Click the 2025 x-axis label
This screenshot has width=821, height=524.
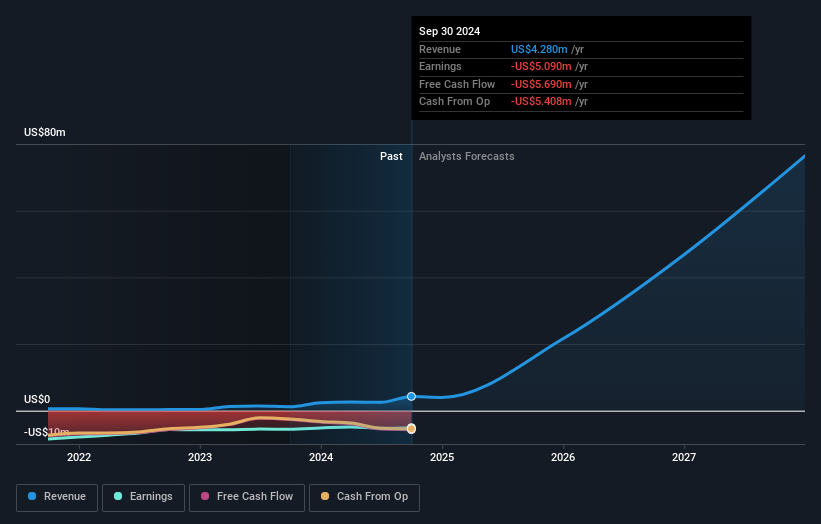point(442,457)
